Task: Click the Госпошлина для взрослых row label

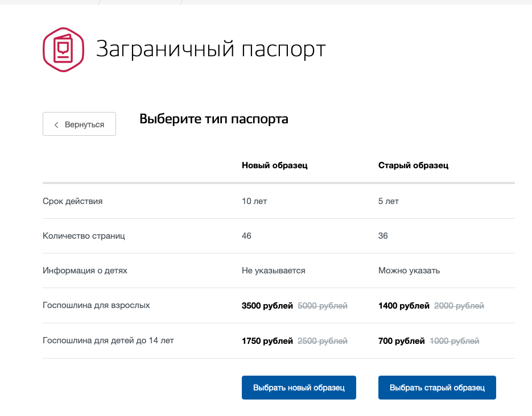Action: tap(96, 305)
